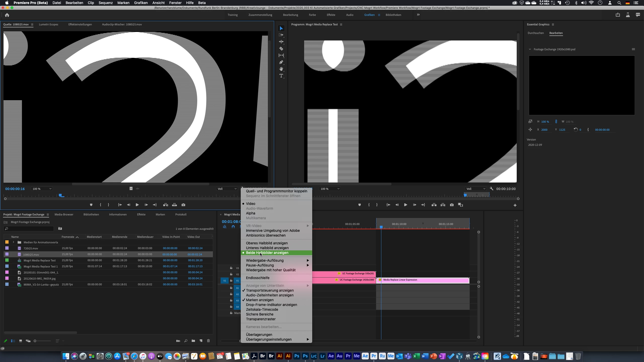
Task: Click Export Frame camera icon in Source monitor
Action: pyautogui.click(x=183, y=205)
